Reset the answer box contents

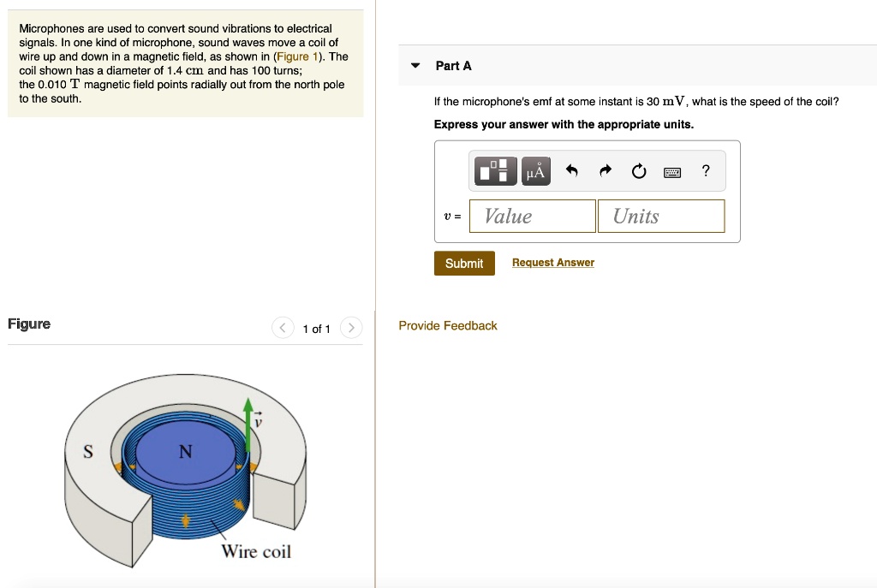[638, 171]
